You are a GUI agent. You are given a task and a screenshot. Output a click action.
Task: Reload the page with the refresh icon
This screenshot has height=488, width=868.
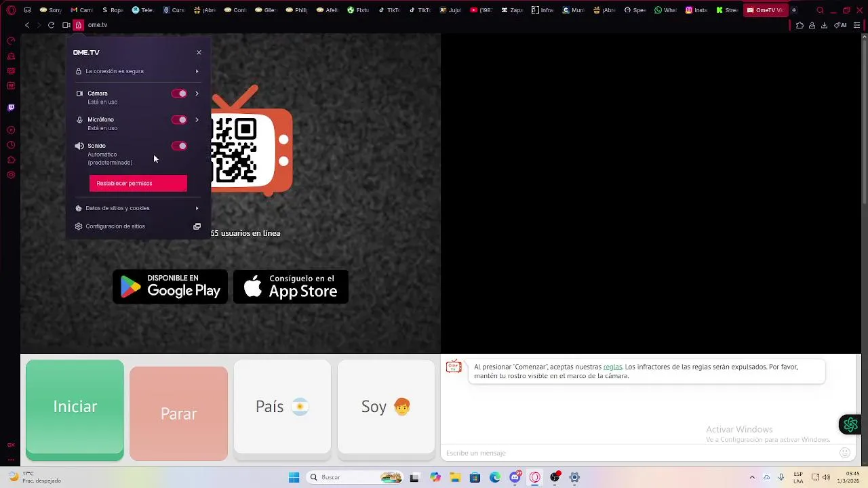click(51, 25)
